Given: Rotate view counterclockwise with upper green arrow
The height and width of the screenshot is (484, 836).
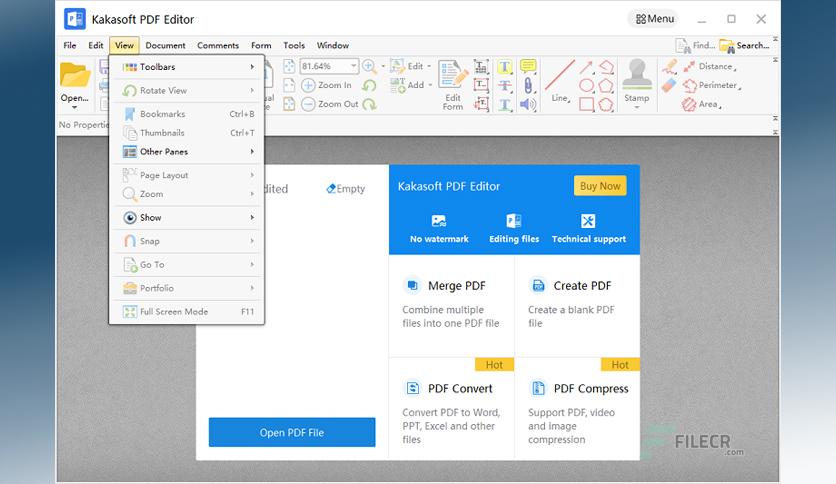Looking at the screenshot, I should 369,85.
